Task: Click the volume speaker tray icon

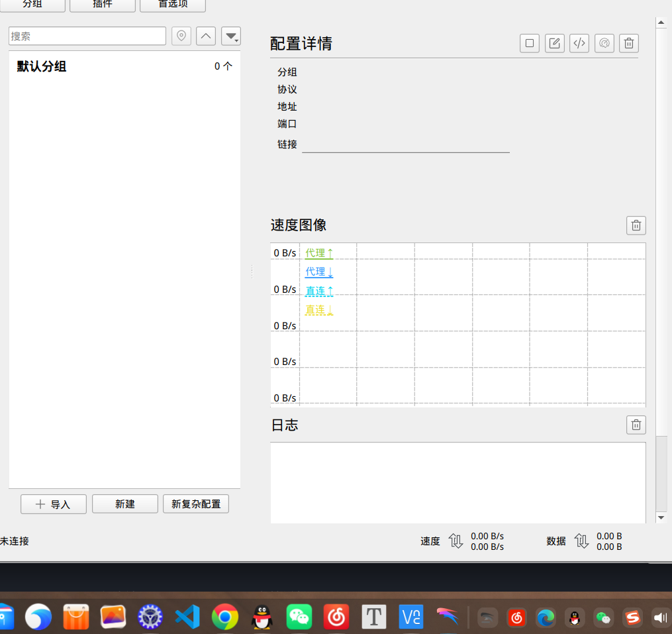Action: (661, 618)
